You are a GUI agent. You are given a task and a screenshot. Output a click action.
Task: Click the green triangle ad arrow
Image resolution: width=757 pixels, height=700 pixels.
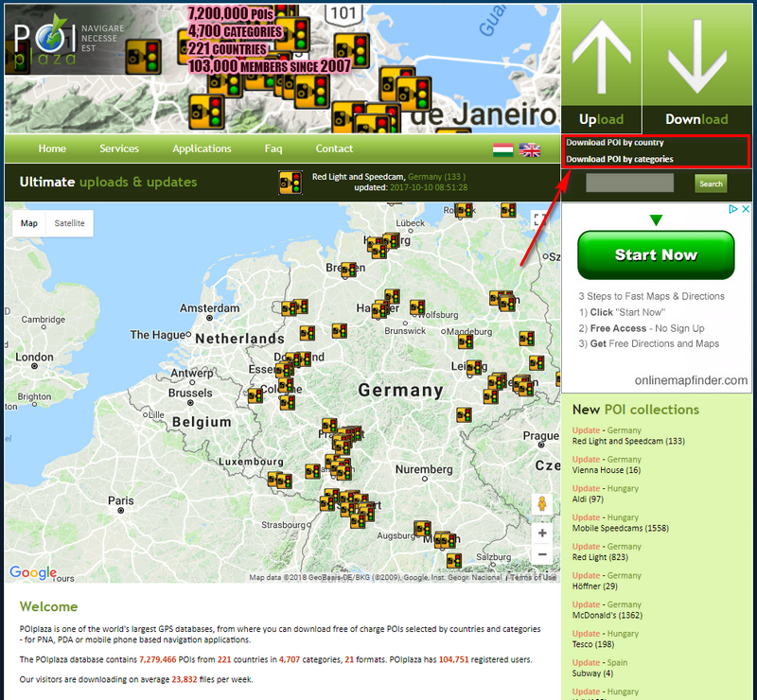[656, 220]
